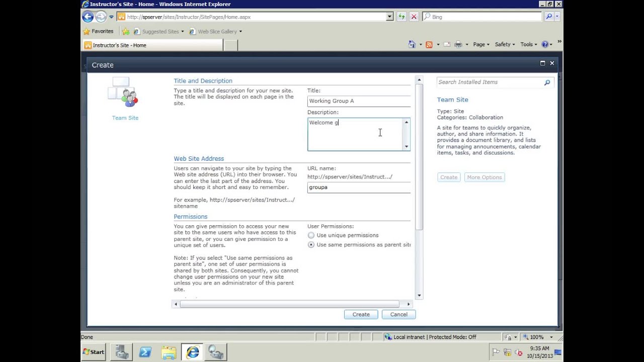This screenshot has width=644, height=362.
Task: Click the bottom Create button
Action: coord(361,314)
